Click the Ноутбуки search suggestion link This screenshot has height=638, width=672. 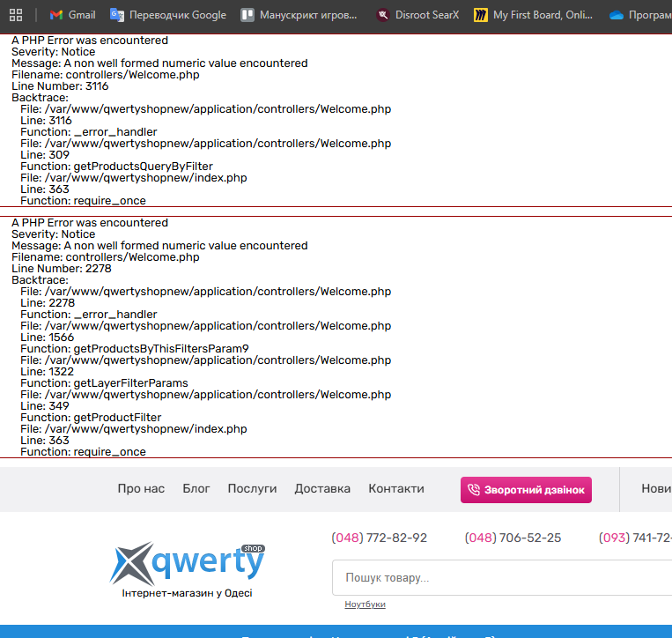[365, 605]
